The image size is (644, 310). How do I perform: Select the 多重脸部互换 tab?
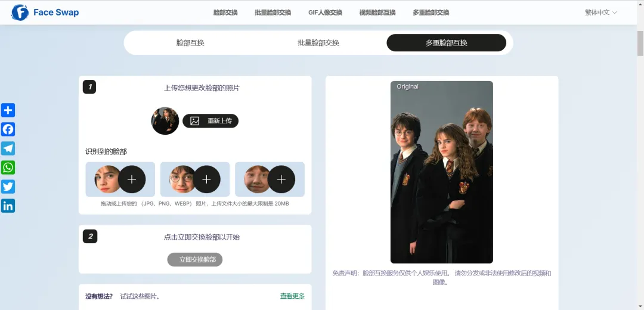pyautogui.click(x=446, y=43)
